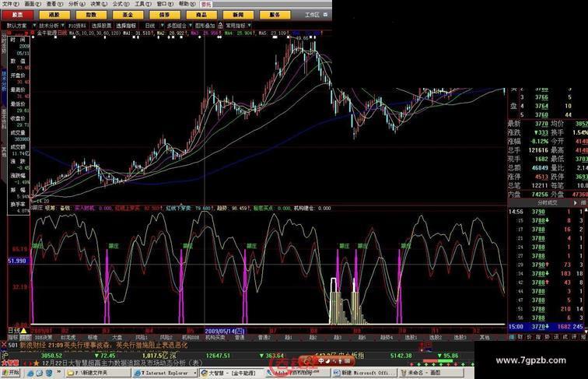Switch to the 普通 indicator tab

240,337
